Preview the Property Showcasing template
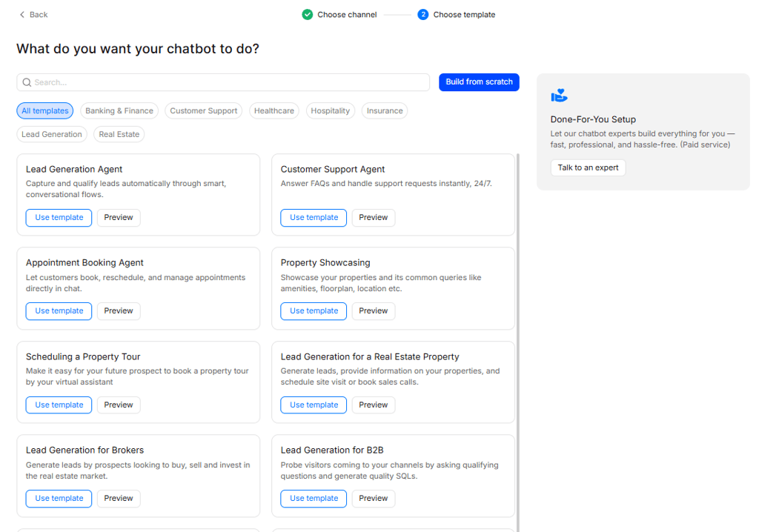The height and width of the screenshot is (532, 759). [x=374, y=310]
